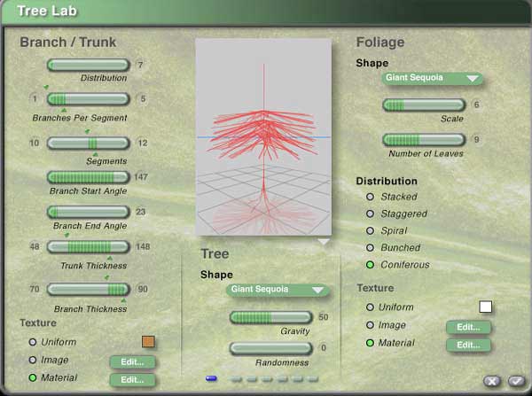This screenshot has width=532, height=396.
Task: Click the Branch Start Angle value 147
Action: (x=141, y=177)
